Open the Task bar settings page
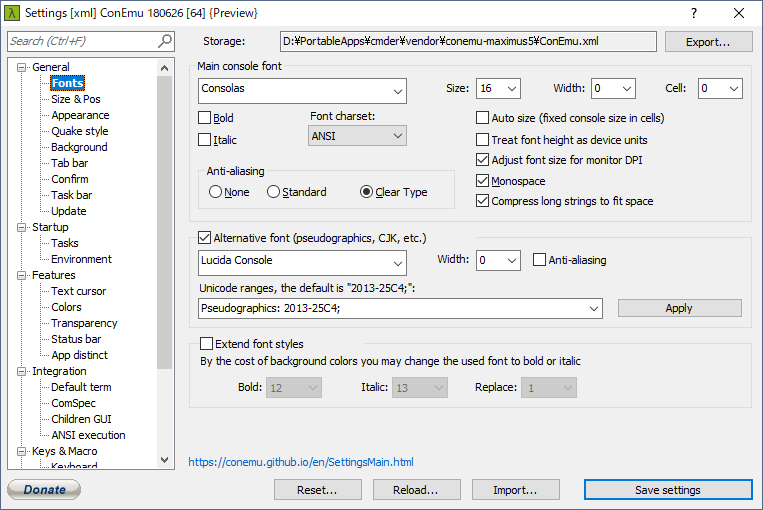This screenshot has height=510, width=763. coord(72,195)
